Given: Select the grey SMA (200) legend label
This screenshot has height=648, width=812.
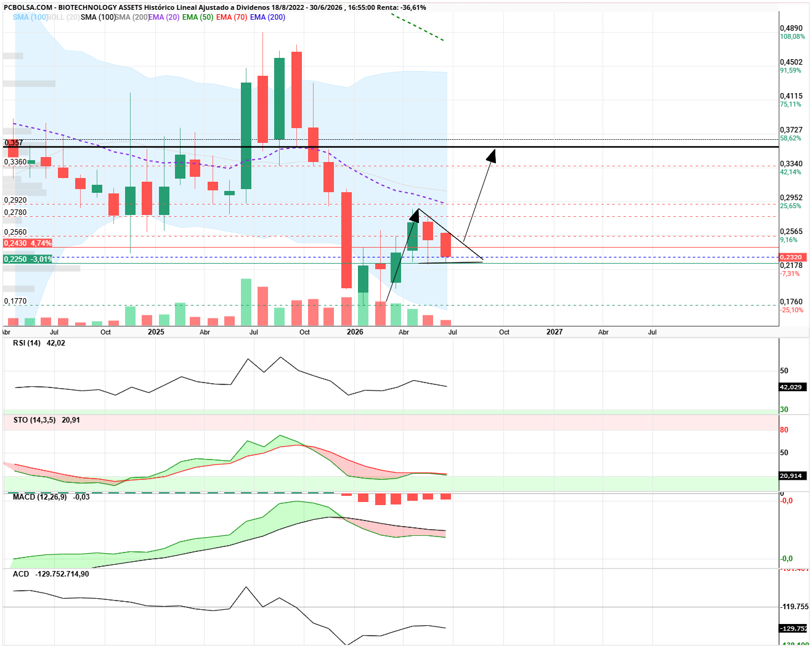Looking at the screenshot, I should (x=131, y=17).
